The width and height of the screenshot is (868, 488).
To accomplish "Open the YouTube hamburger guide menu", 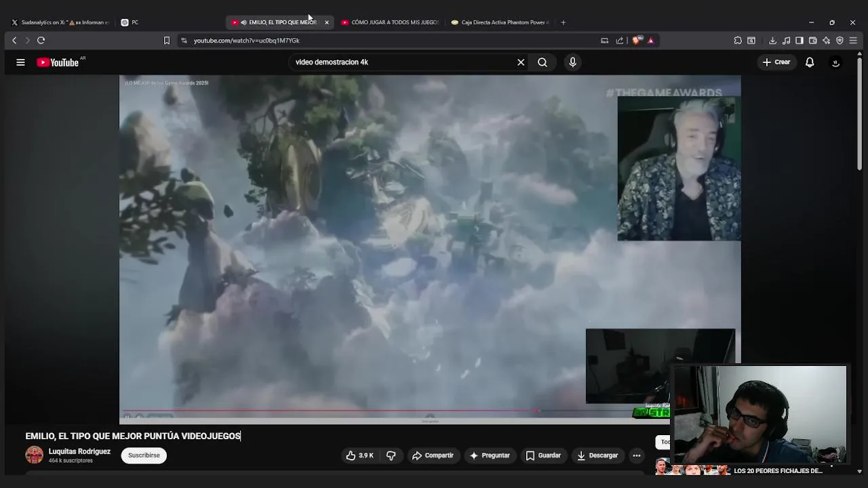I will (x=20, y=62).
